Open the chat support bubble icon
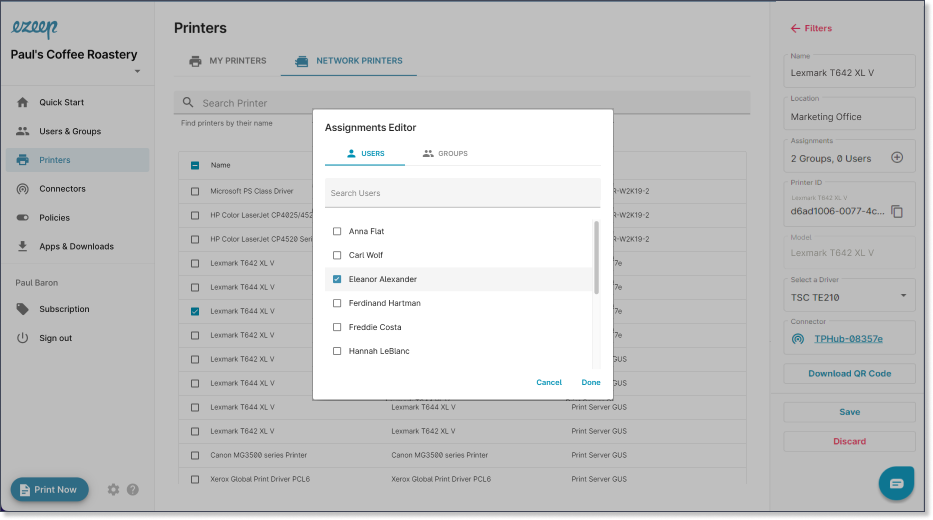The height and width of the screenshot is (520, 933). tap(896, 483)
